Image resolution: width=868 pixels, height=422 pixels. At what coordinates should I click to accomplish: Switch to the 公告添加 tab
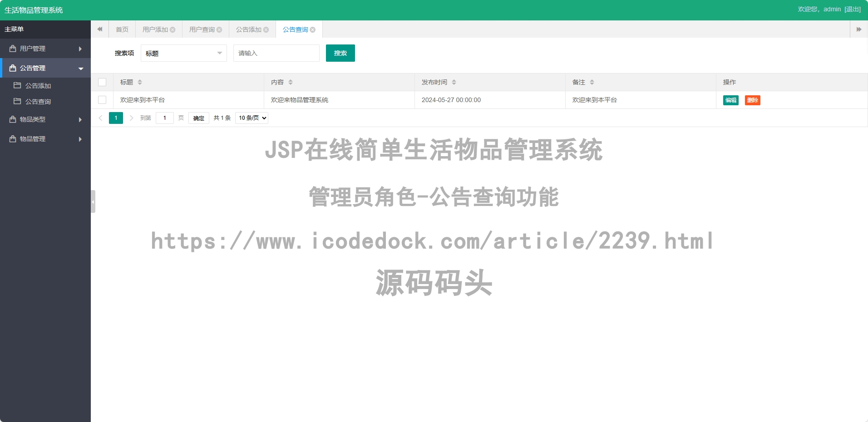(x=249, y=29)
